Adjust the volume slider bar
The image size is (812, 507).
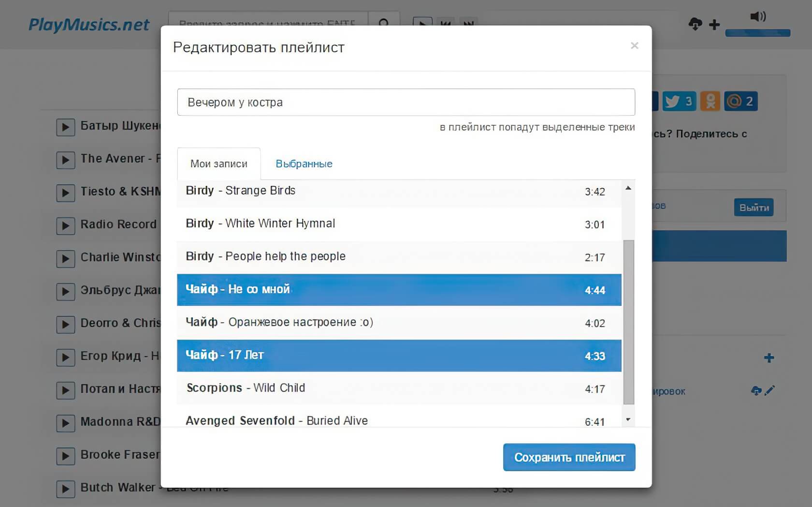pyautogui.click(x=757, y=33)
